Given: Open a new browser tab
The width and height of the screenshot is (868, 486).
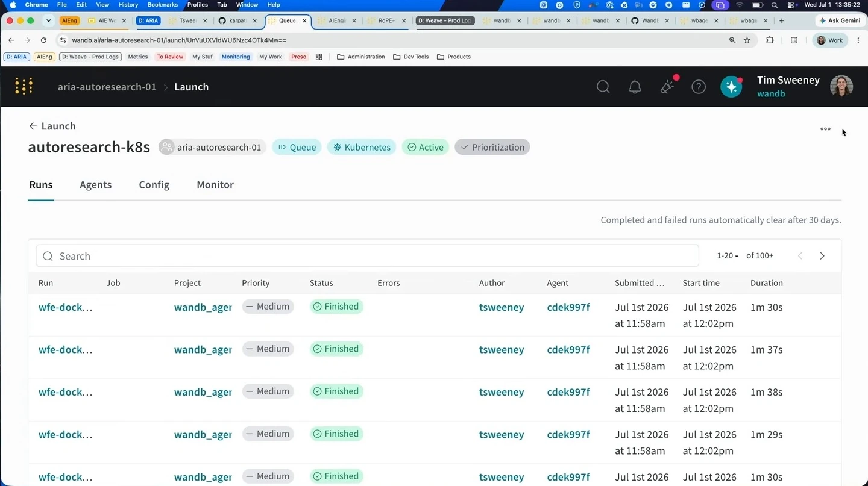Looking at the screenshot, I should pos(782,20).
